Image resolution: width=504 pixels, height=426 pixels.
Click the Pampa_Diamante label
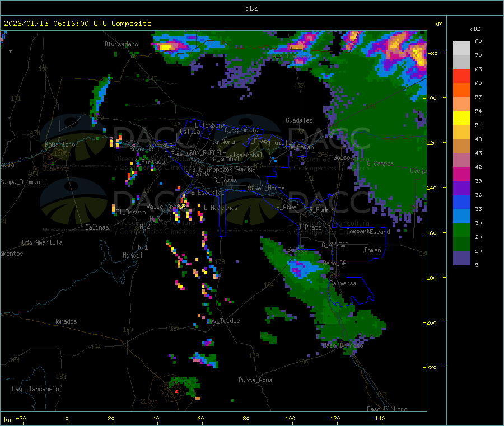[23, 182]
